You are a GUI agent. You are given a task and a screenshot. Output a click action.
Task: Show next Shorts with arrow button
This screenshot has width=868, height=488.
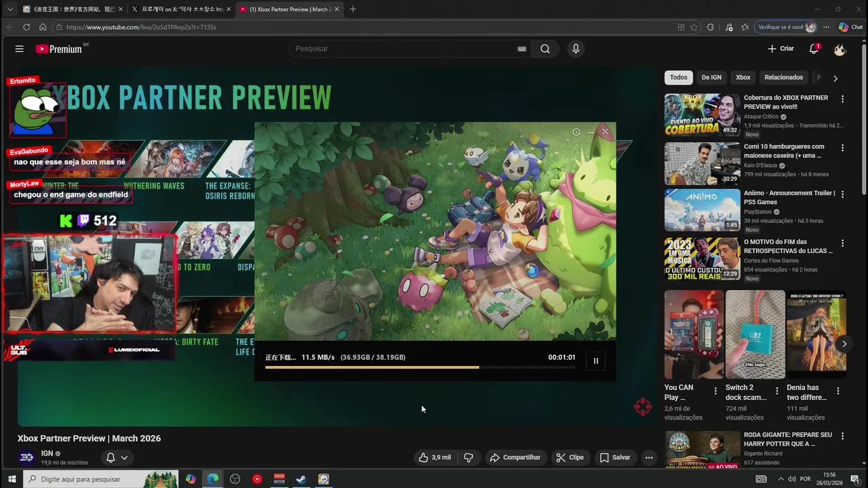point(844,344)
